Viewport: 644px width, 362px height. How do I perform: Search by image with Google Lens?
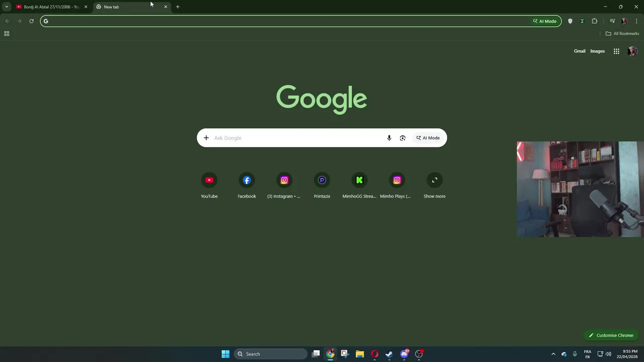point(403,138)
